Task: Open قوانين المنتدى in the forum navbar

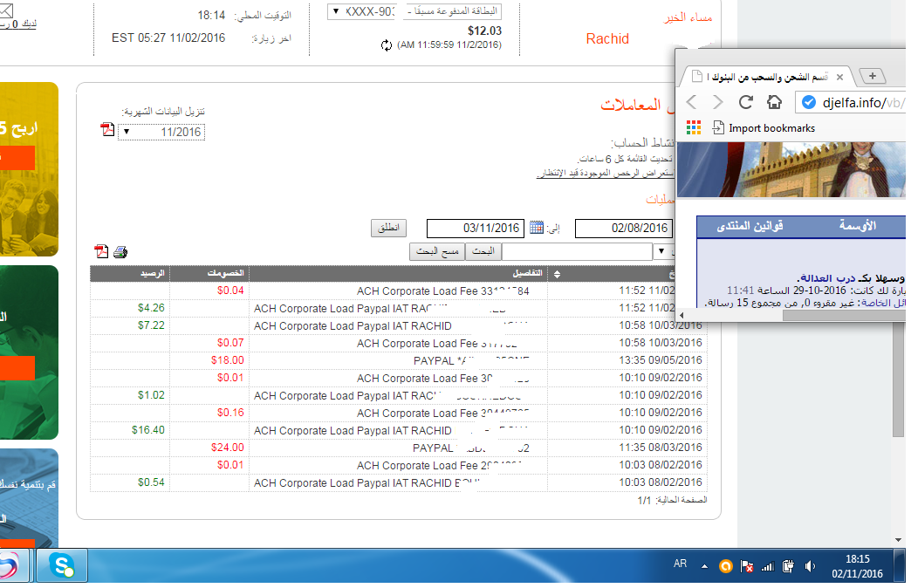Action: pos(750,226)
